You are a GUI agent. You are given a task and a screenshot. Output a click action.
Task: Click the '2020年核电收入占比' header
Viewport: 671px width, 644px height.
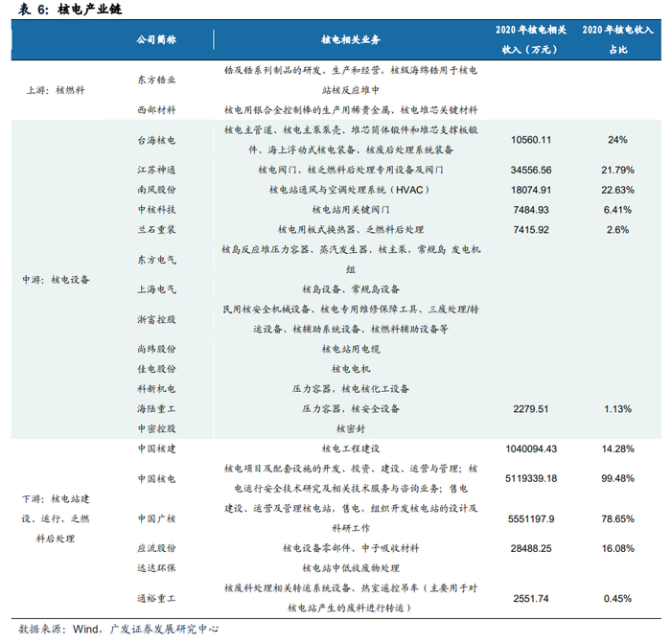[617, 40]
